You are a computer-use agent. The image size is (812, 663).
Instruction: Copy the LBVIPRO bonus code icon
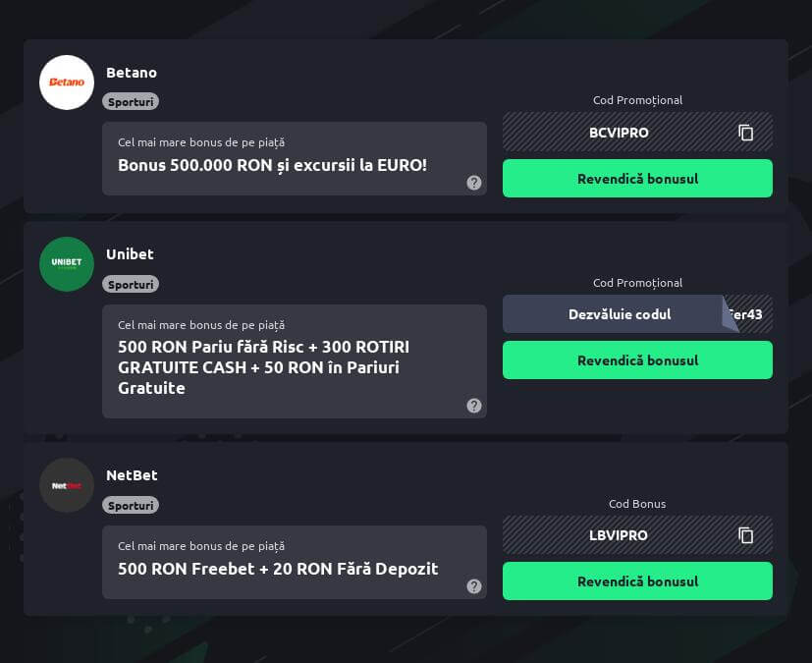745,535
